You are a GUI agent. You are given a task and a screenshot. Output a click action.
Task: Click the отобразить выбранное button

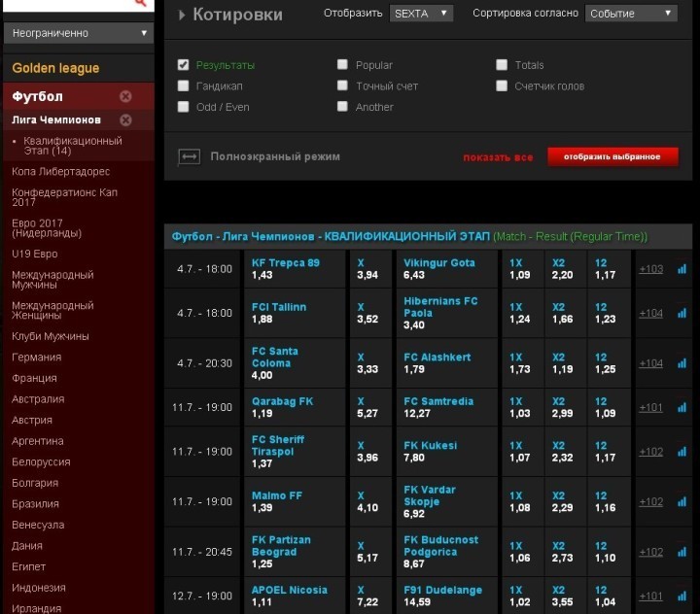[612, 156]
